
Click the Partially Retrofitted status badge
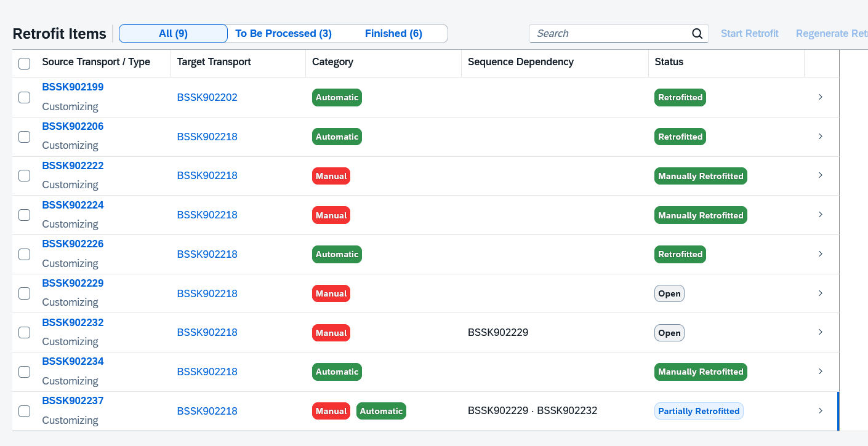pos(699,411)
